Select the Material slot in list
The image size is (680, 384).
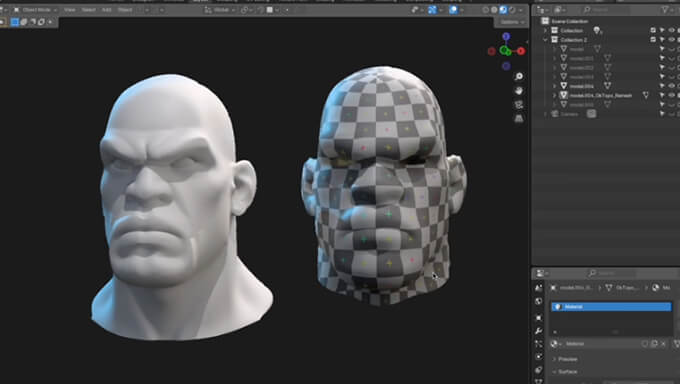tap(611, 307)
